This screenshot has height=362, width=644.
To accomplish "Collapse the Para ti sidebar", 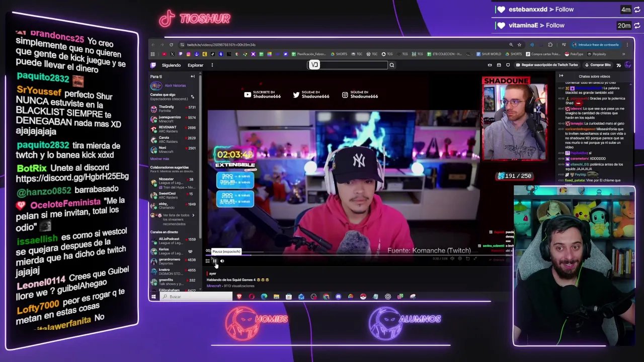I will (192, 76).
